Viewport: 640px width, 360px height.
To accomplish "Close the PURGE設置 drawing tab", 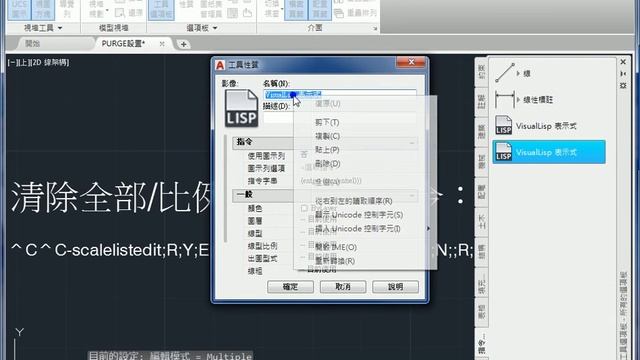I will (162, 44).
